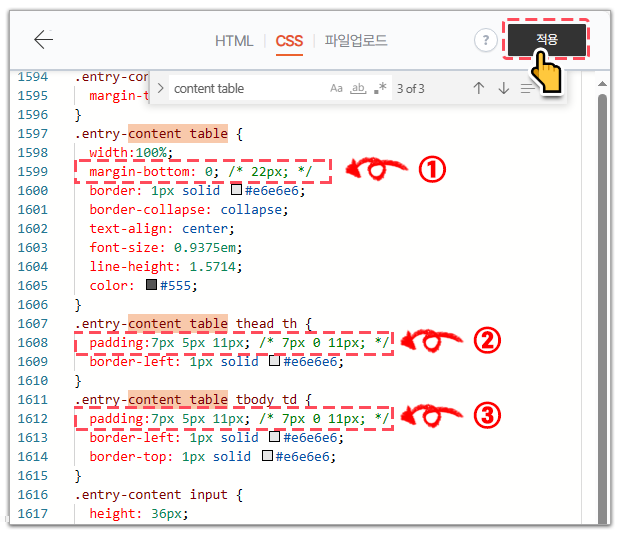Expand the replace field chevron
The width and height of the screenshot is (620, 535).
(160, 88)
